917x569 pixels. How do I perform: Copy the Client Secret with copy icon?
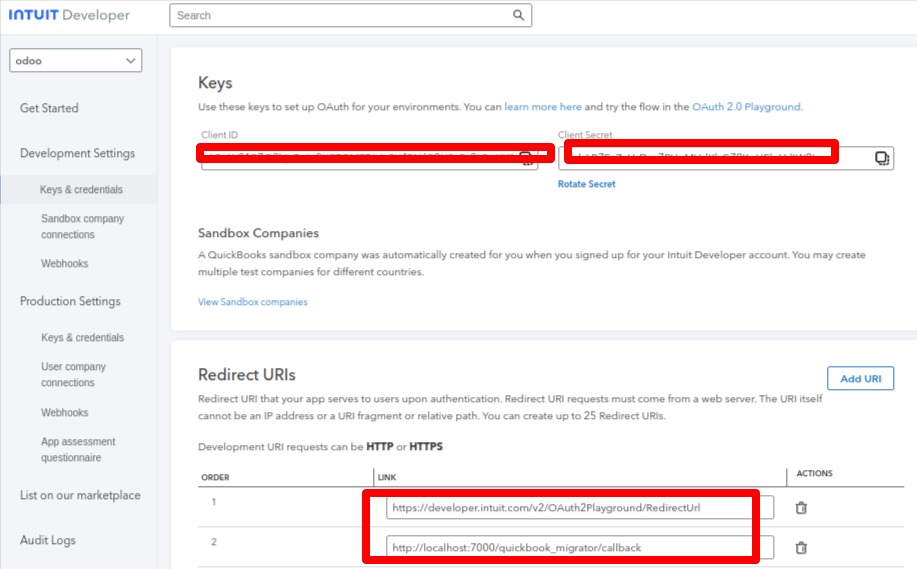click(x=882, y=158)
